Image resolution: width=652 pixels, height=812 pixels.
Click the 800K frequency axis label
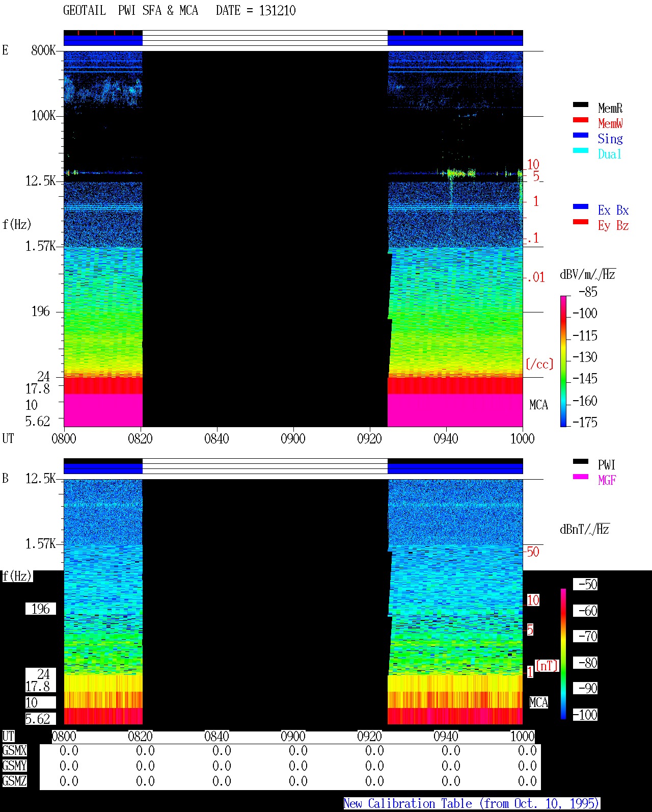click(x=43, y=50)
